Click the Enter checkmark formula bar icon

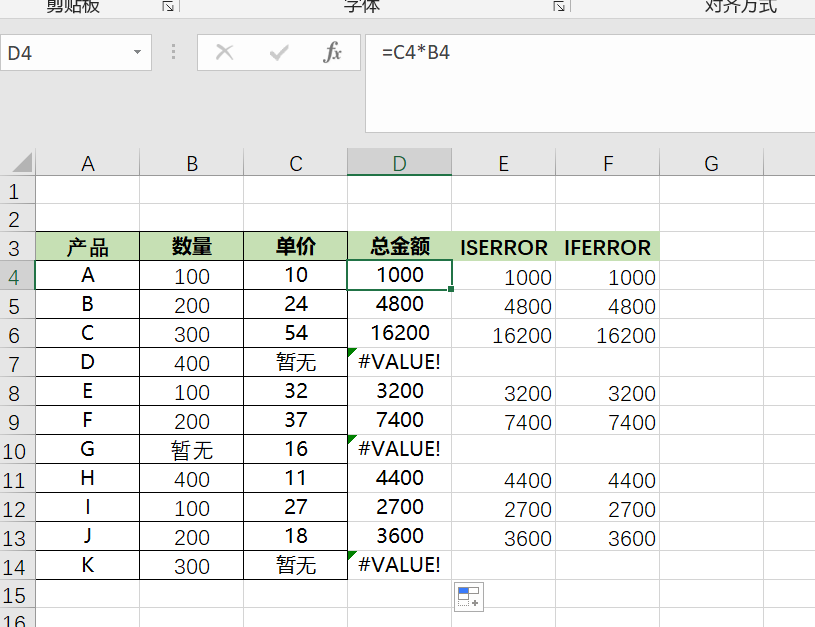[279, 52]
